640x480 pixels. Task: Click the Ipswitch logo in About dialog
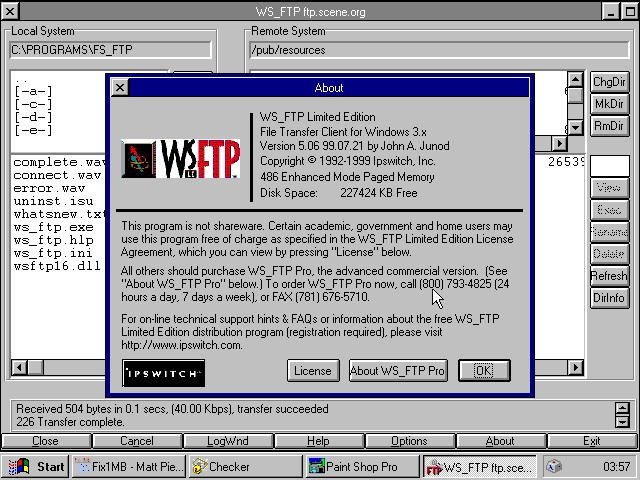coord(163,372)
